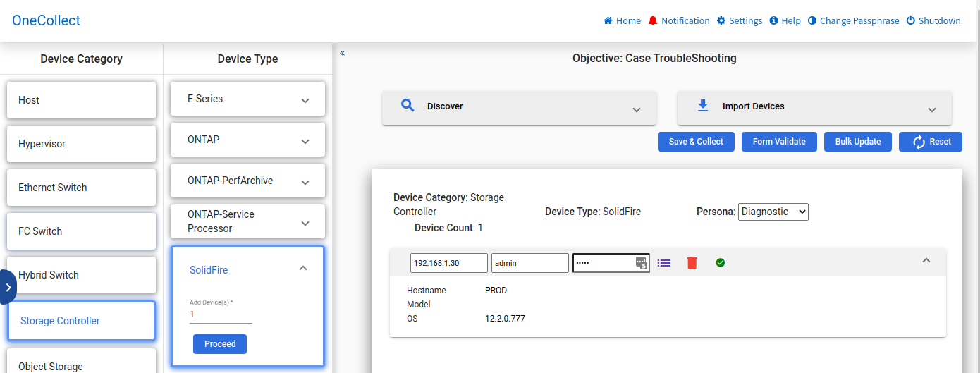980x373 pixels.
Task: Click the Add Device(s) count field
Action: coord(221,314)
